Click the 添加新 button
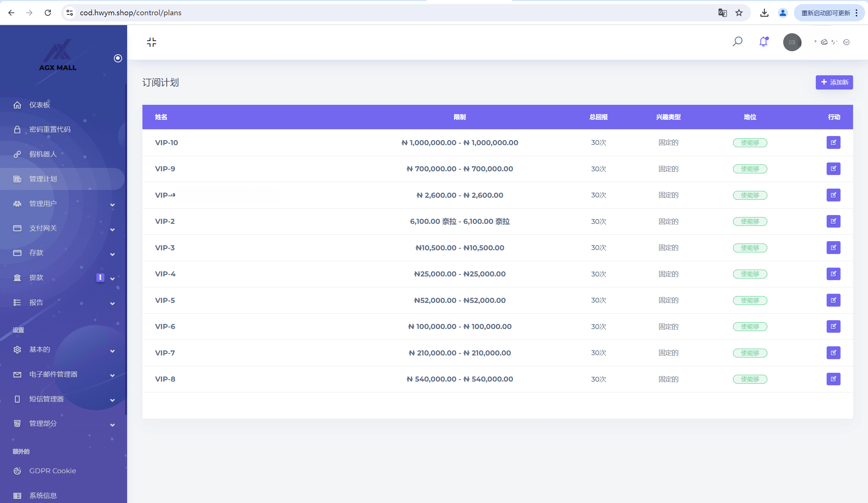Screen dimensions: 868x503 834,82
